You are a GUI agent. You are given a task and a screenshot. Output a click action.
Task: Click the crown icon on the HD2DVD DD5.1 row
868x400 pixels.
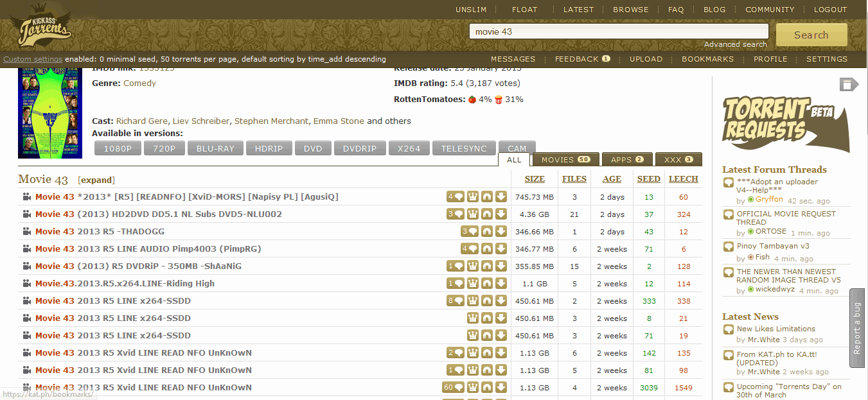[x=473, y=214]
